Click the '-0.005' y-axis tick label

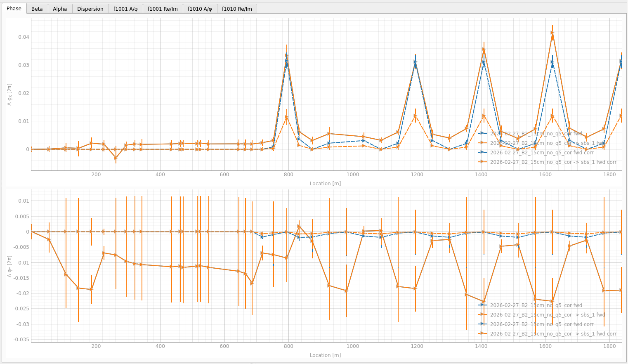tap(21, 247)
